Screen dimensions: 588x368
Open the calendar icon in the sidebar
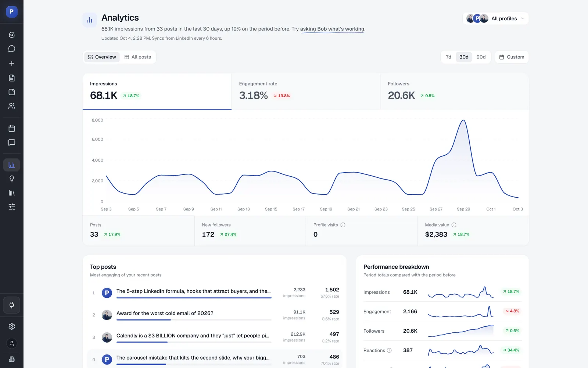pyautogui.click(x=12, y=128)
